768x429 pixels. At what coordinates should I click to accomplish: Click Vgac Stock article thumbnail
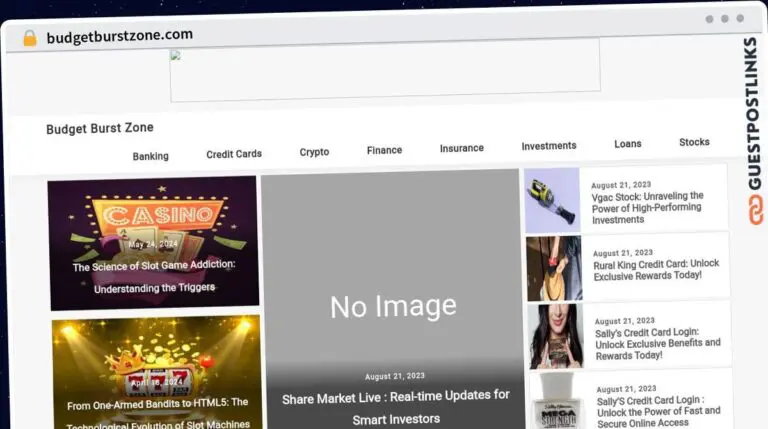(552, 200)
